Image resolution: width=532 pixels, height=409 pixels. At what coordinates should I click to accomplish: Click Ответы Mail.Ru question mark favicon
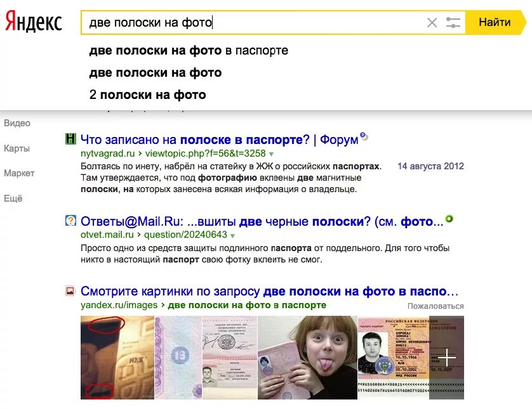pyautogui.click(x=70, y=221)
